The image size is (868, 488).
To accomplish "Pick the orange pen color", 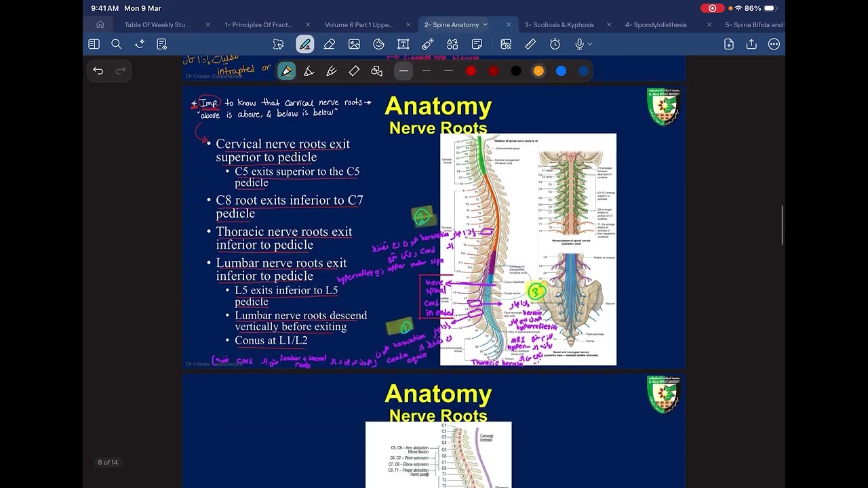I will (538, 71).
